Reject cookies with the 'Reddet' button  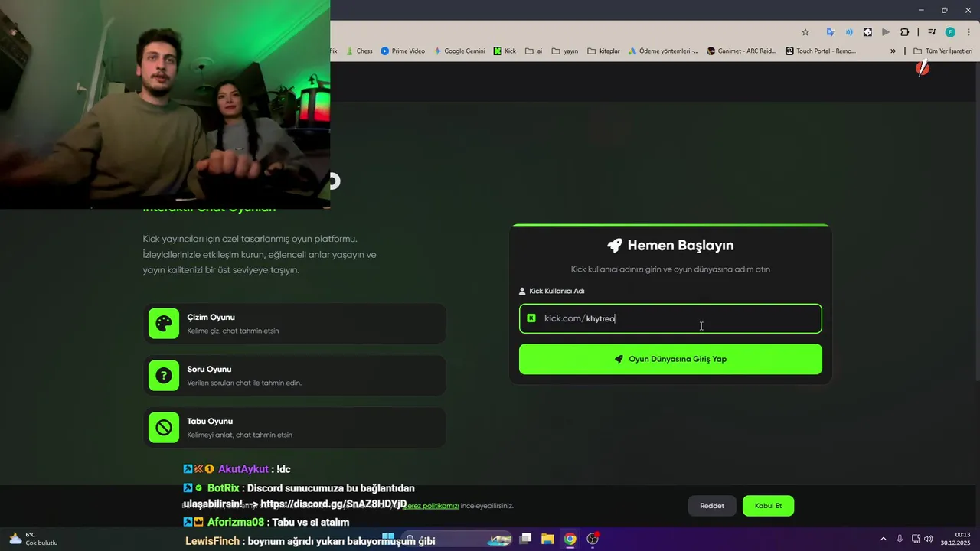pos(712,506)
